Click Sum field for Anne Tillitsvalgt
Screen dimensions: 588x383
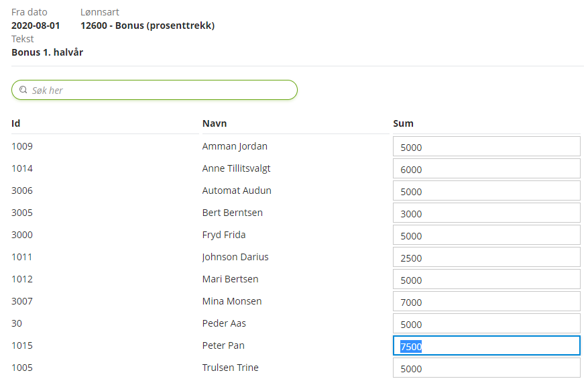point(486,169)
